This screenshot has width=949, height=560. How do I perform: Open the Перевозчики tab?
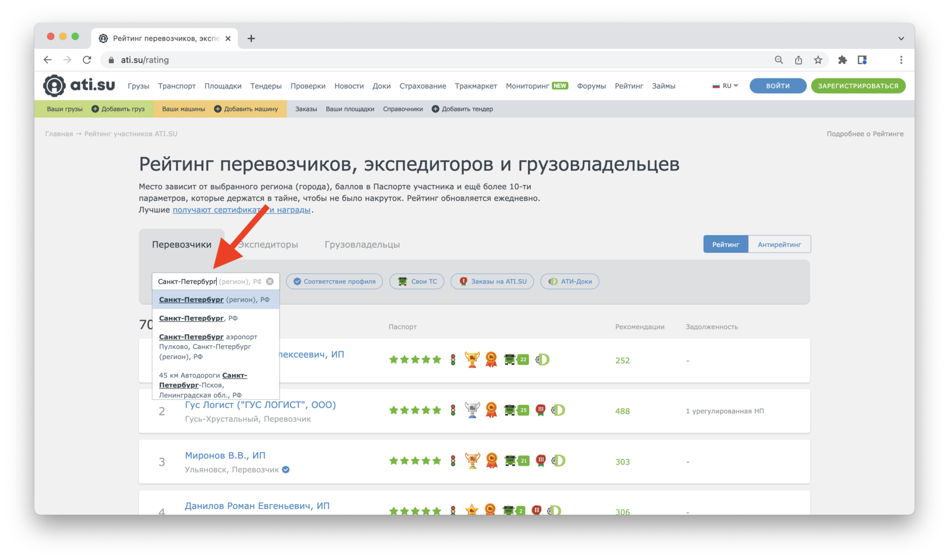(181, 244)
